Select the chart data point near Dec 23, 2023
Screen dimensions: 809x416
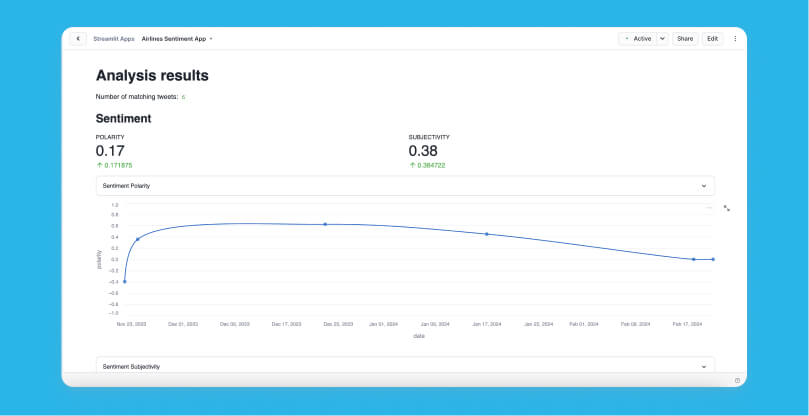coord(325,224)
